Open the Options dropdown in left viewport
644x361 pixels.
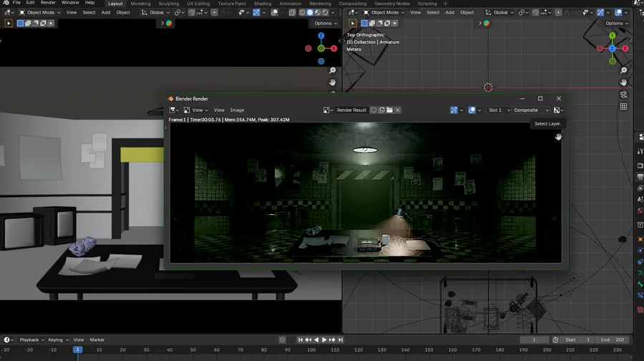tap(326, 23)
